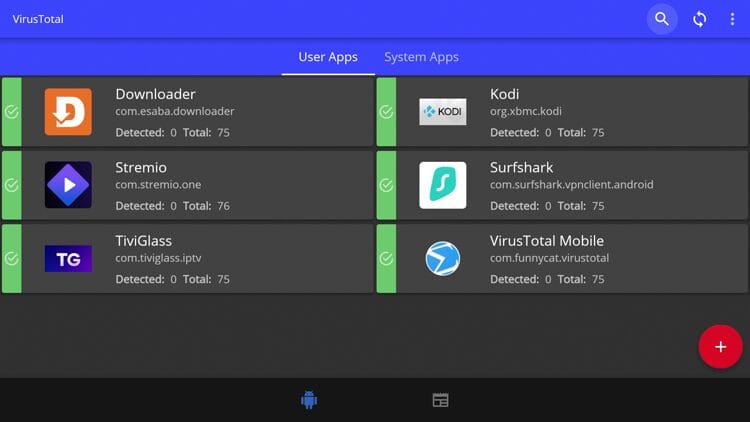This screenshot has height=422, width=750.
Task: Click the VirusTotal Mobile app icon
Action: (x=443, y=258)
